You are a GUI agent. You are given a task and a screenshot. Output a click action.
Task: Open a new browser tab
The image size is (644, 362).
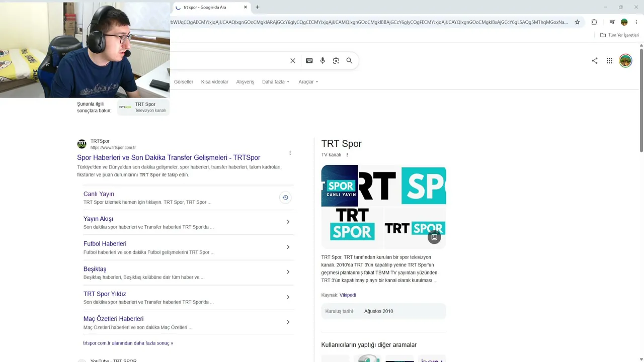[258, 7]
